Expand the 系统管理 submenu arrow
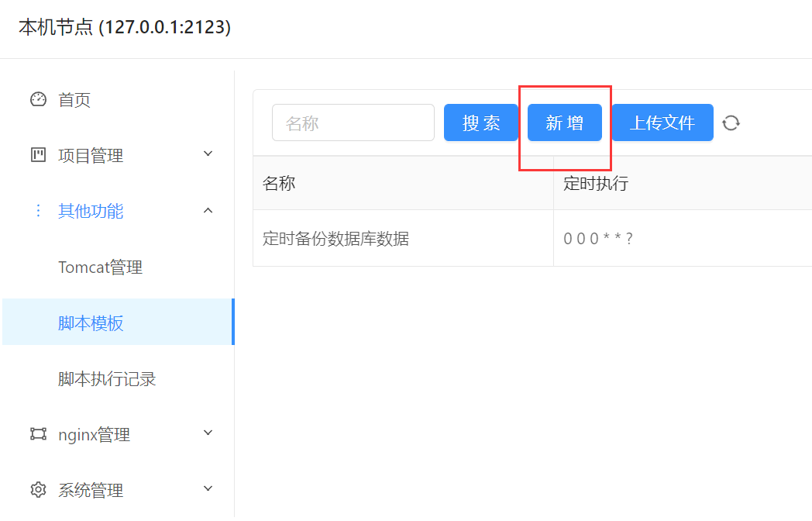812x521 pixels. 208,489
